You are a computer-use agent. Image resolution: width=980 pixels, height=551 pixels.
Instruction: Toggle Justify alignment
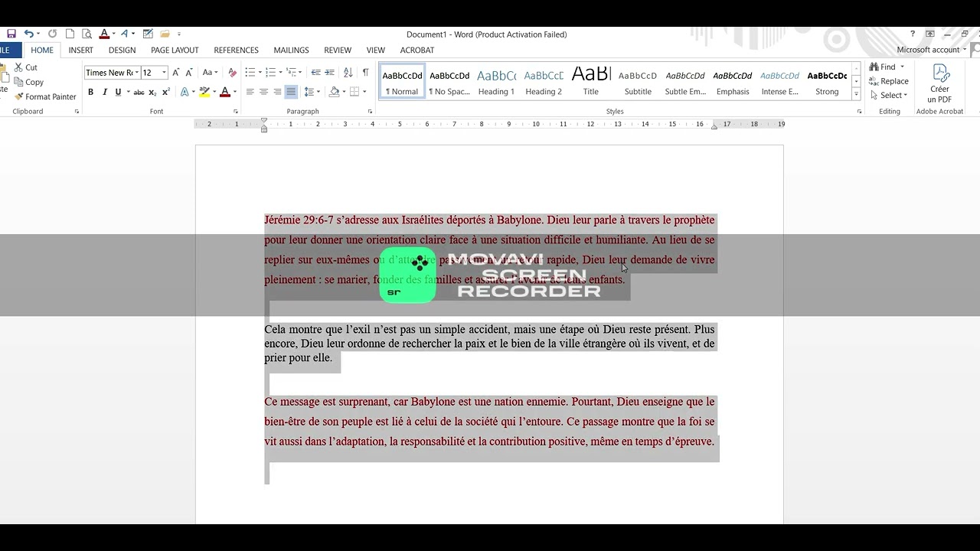pos(291,92)
